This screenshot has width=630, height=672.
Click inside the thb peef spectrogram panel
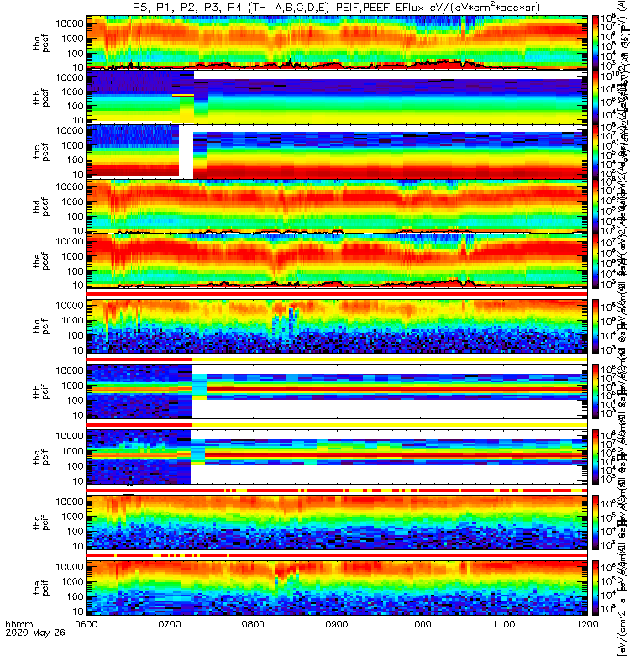tap(337, 97)
